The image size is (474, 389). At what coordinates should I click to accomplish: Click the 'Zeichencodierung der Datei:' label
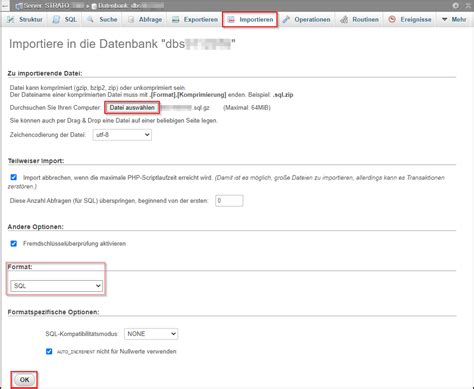point(48,135)
